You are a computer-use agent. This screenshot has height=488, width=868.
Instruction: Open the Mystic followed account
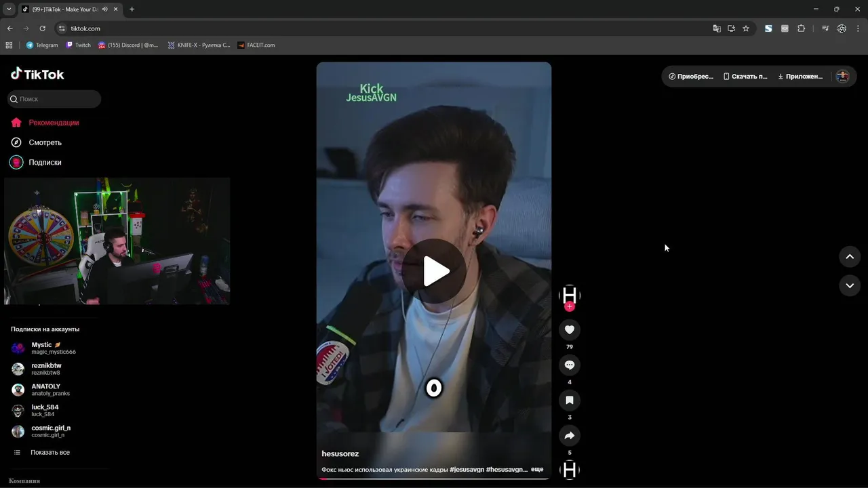[x=53, y=348]
